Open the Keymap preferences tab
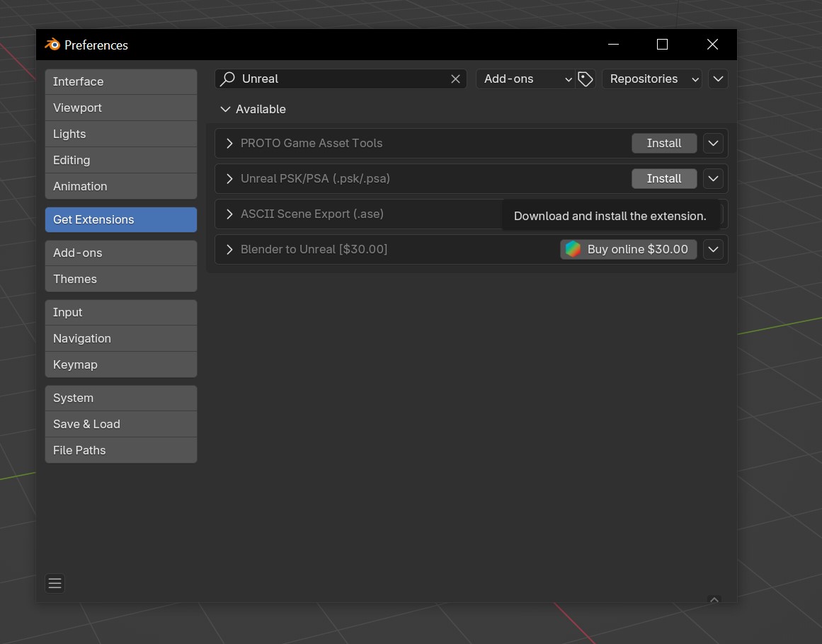 (x=121, y=364)
